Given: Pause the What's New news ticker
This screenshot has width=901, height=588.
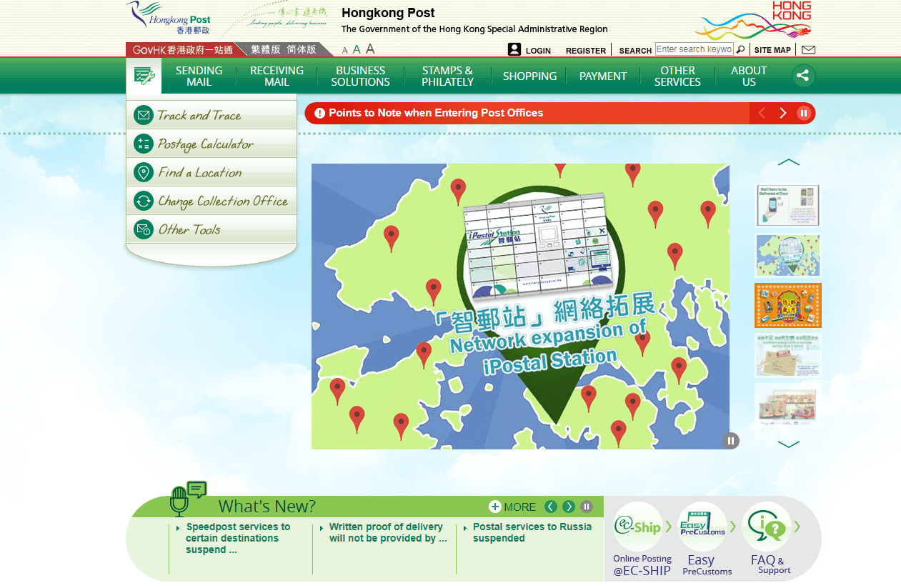Looking at the screenshot, I should click(x=587, y=507).
